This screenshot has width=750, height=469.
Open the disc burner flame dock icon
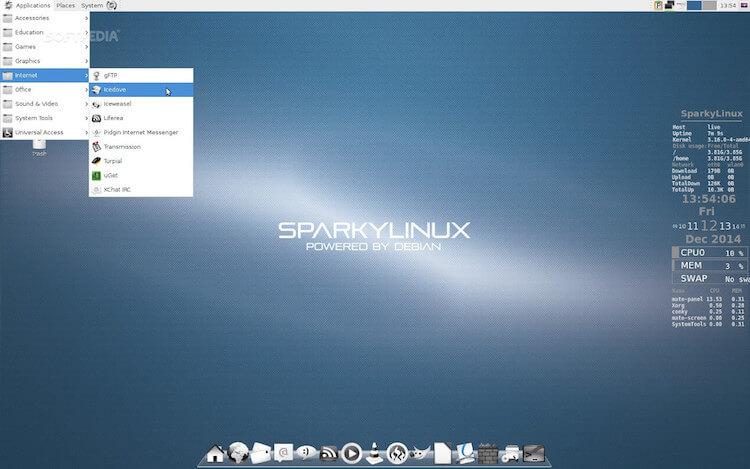(397, 453)
